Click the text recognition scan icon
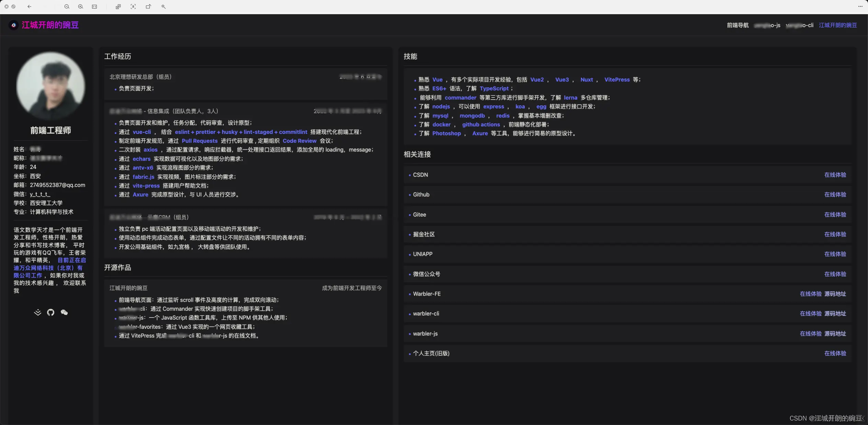 pos(133,7)
